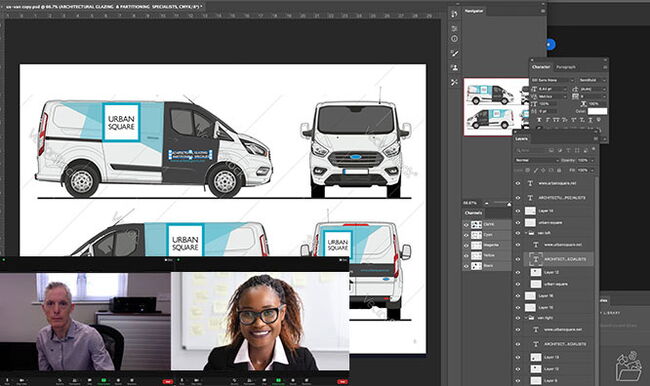Click the Navigator van preview thumbnail
Screen dimensions: 650x386
(x=496, y=107)
